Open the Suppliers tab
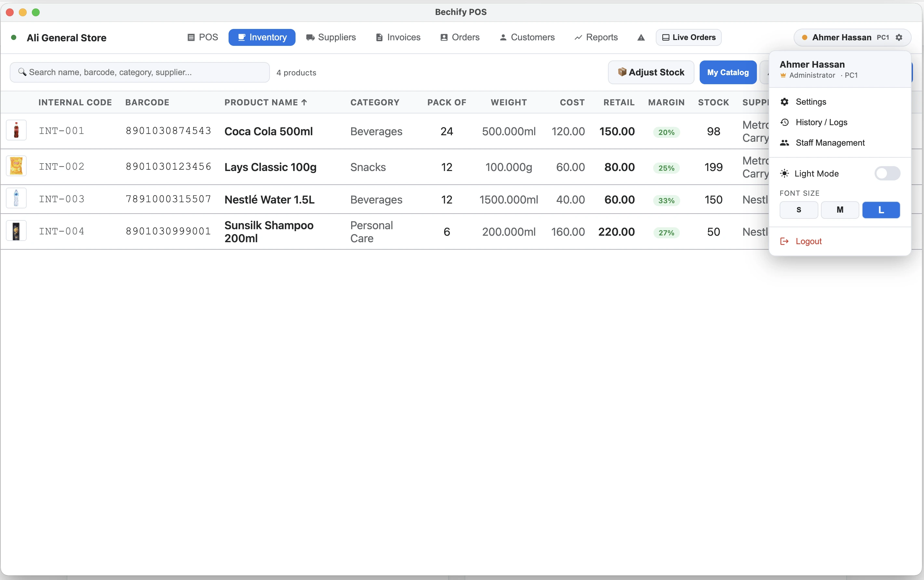Image resolution: width=924 pixels, height=580 pixels. tap(331, 38)
